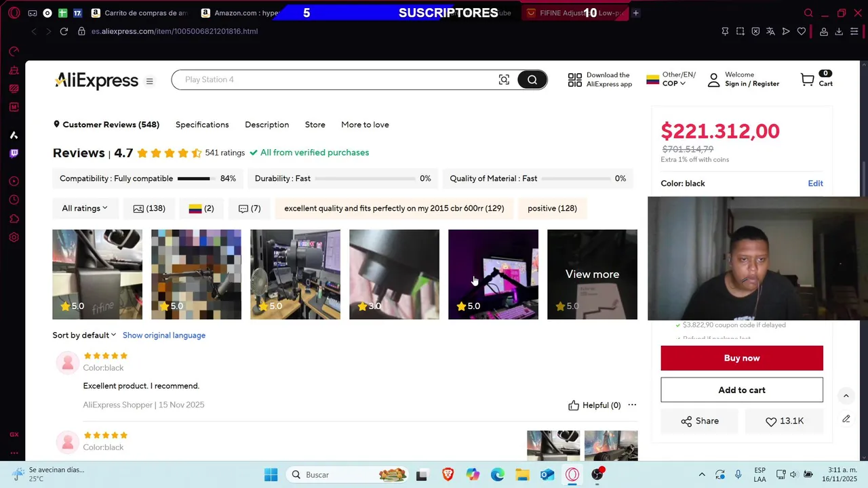Search by image using the camera icon
868x488 pixels.
coord(504,80)
